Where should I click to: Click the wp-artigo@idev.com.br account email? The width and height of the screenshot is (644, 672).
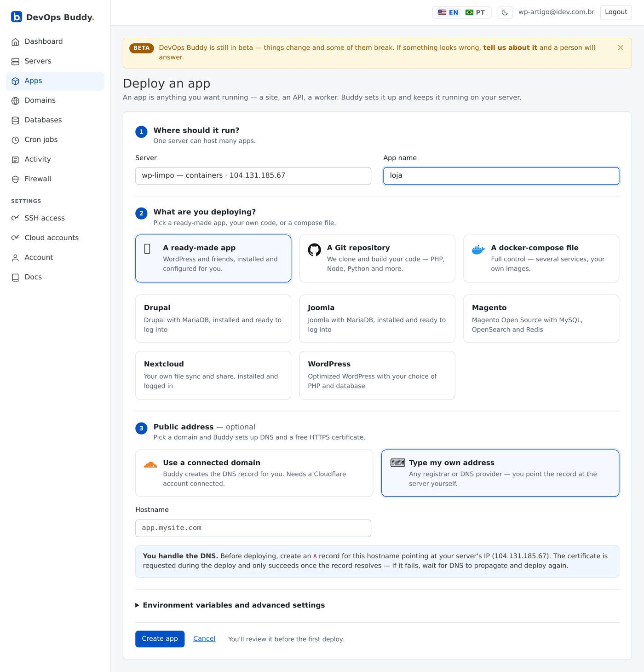(556, 12)
